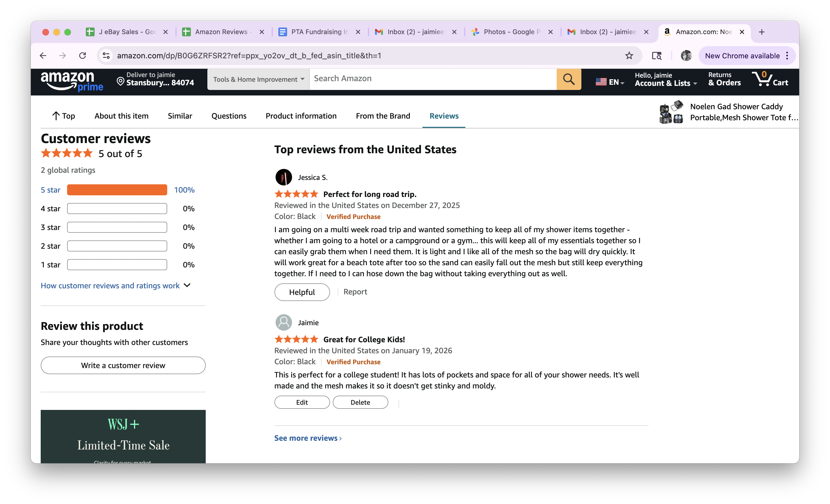This screenshot has width=830, height=504.
Task: Click the Search Amazon input field
Action: tap(433, 79)
